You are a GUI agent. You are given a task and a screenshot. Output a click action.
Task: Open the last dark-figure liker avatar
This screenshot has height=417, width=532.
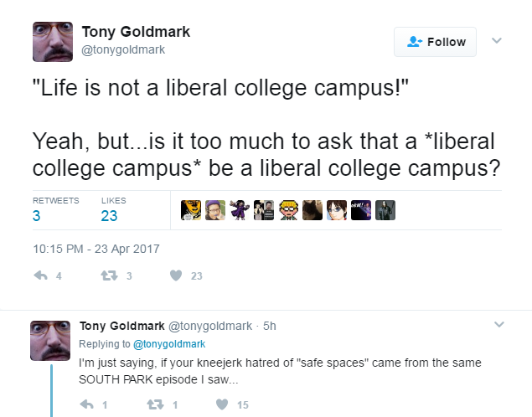pos(385,210)
